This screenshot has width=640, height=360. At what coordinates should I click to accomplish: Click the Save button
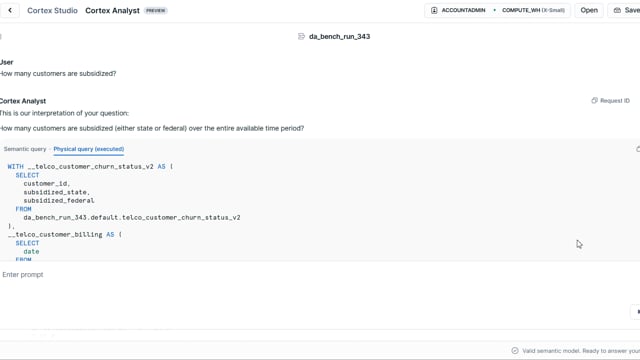(624, 10)
